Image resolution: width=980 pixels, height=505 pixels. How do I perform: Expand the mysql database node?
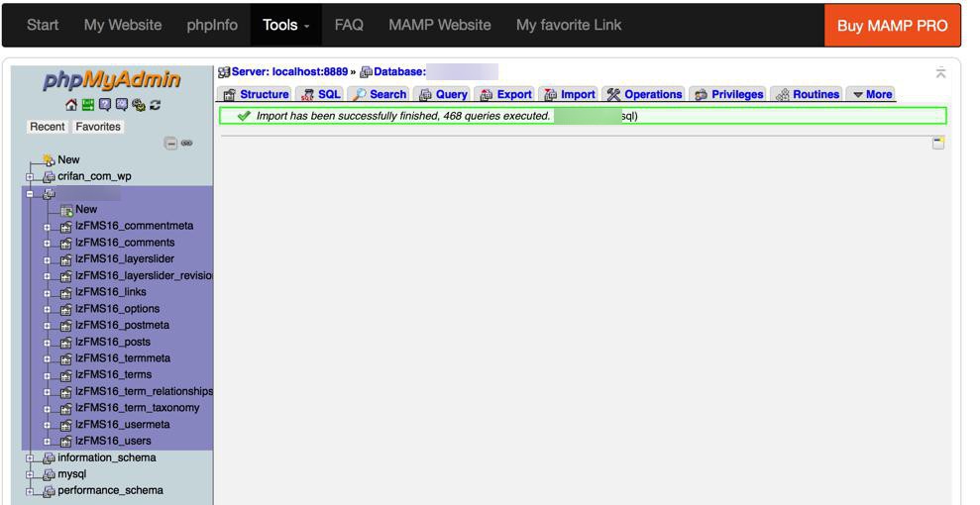(x=30, y=475)
